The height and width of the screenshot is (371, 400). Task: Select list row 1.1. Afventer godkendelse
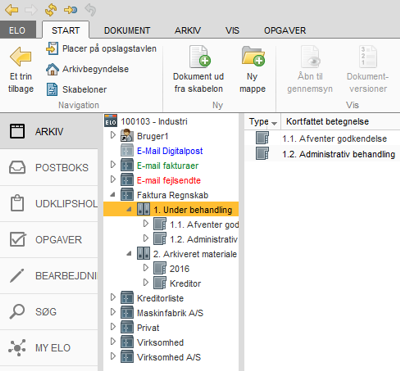pyautogui.click(x=322, y=138)
